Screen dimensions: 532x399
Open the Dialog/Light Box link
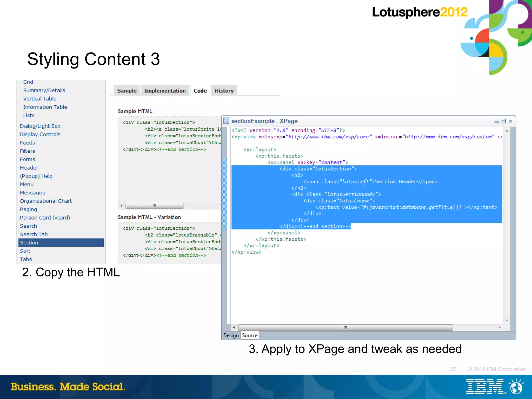40,126
